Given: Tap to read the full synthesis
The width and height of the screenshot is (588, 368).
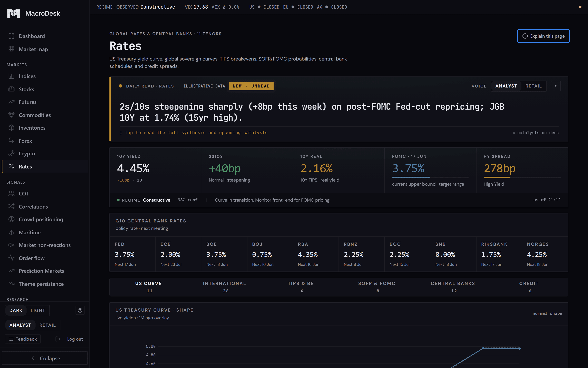Looking at the screenshot, I should coord(194,133).
